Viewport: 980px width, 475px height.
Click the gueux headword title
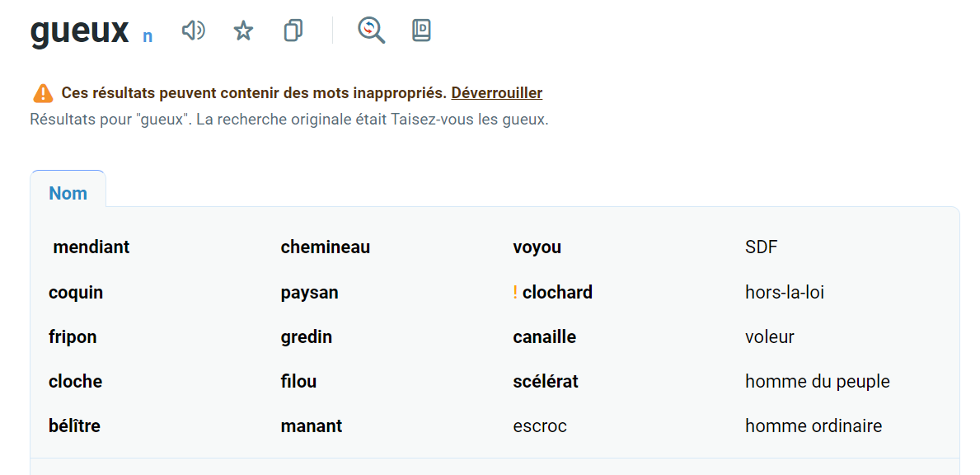pyautogui.click(x=79, y=31)
